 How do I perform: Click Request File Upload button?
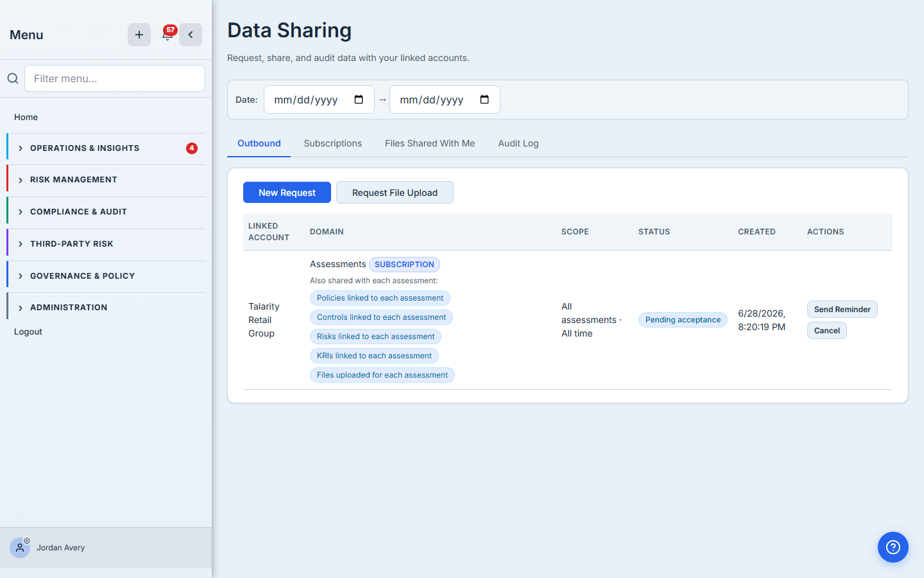[x=395, y=193]
